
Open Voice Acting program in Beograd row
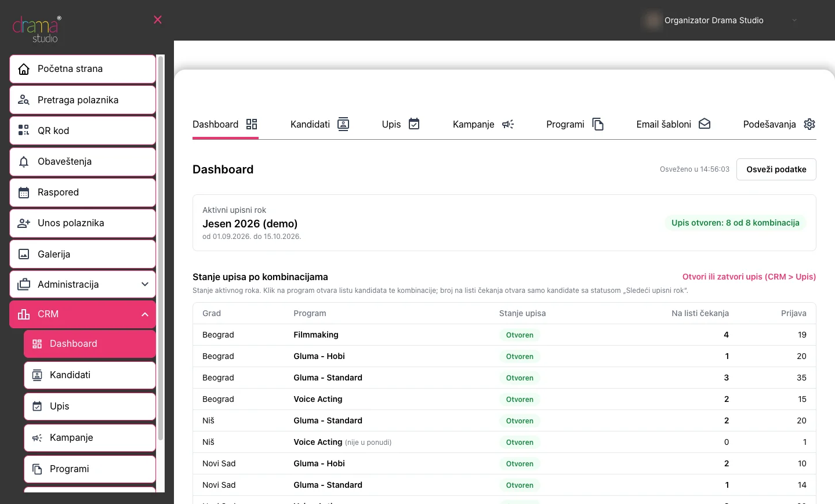pos(318,399)
